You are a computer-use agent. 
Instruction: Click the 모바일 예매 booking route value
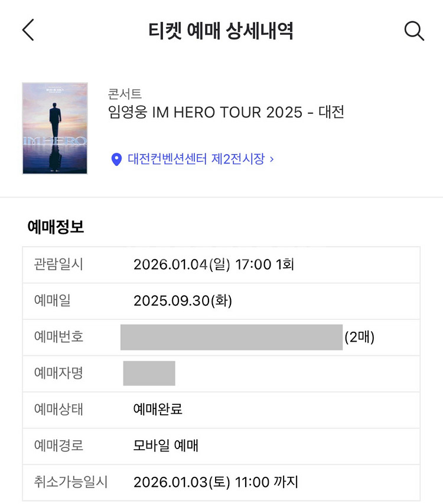(165, 446)
